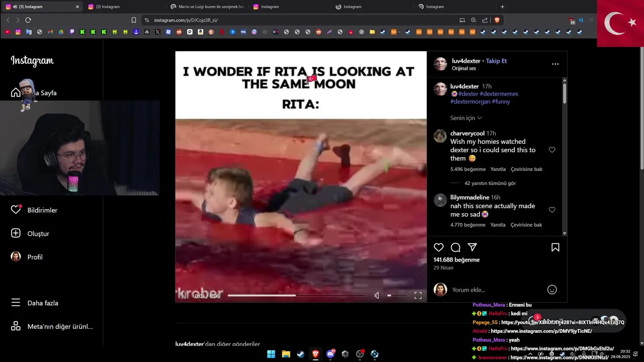This screenshot has height=362, width=644.
Task: Expand 42 yanıtın tümünü gör replies
Action: click(490, 183)
